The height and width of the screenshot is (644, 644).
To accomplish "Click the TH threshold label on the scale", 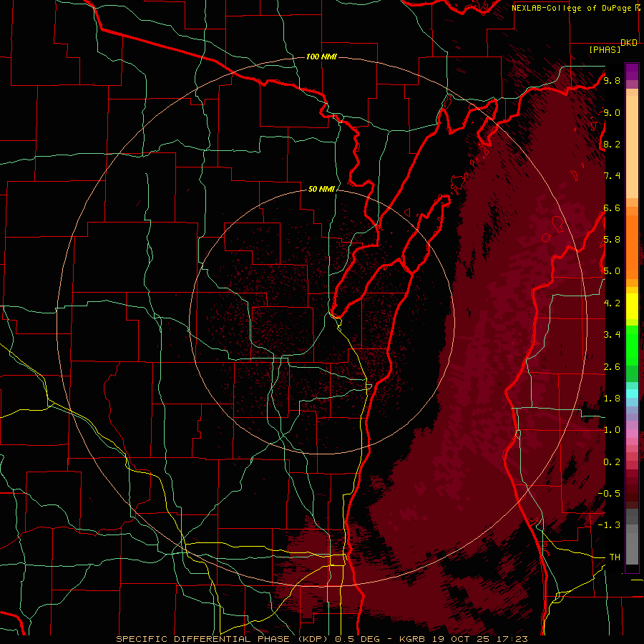I will point(615,557).
